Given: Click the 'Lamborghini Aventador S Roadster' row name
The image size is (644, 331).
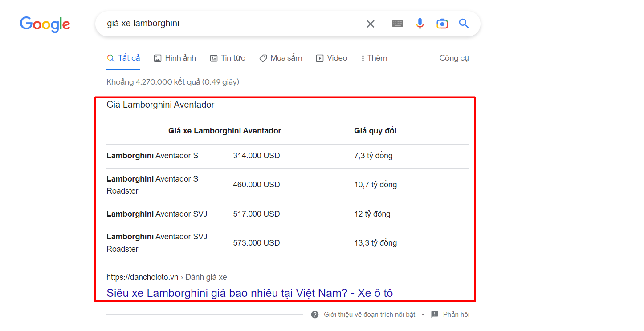Looking at the screenshot, I should click(152, 185).
